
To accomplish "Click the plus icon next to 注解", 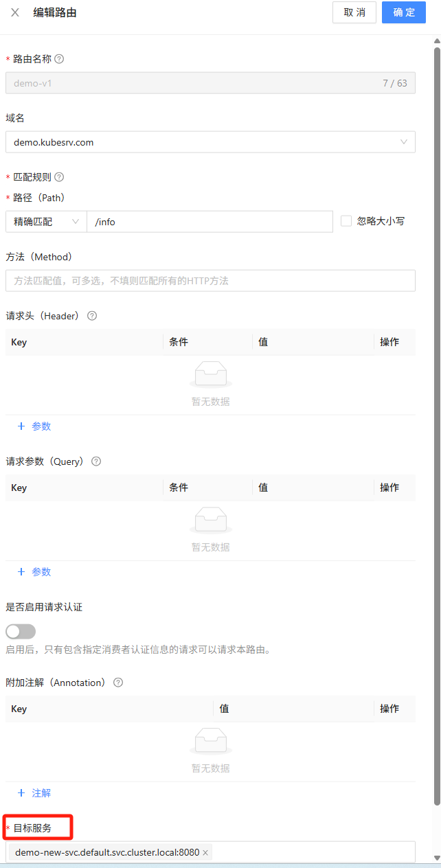I will 21,793.
